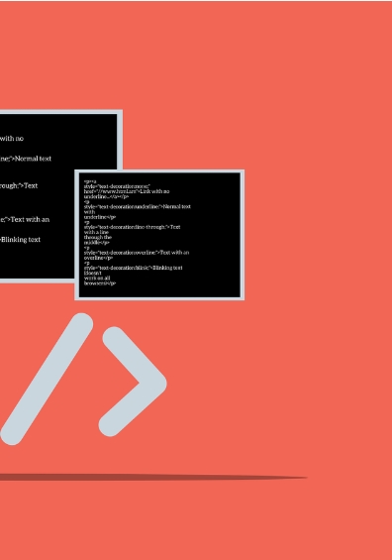Click 'rough;">Text' line in large back panel
392x560 pixels.
19,185
